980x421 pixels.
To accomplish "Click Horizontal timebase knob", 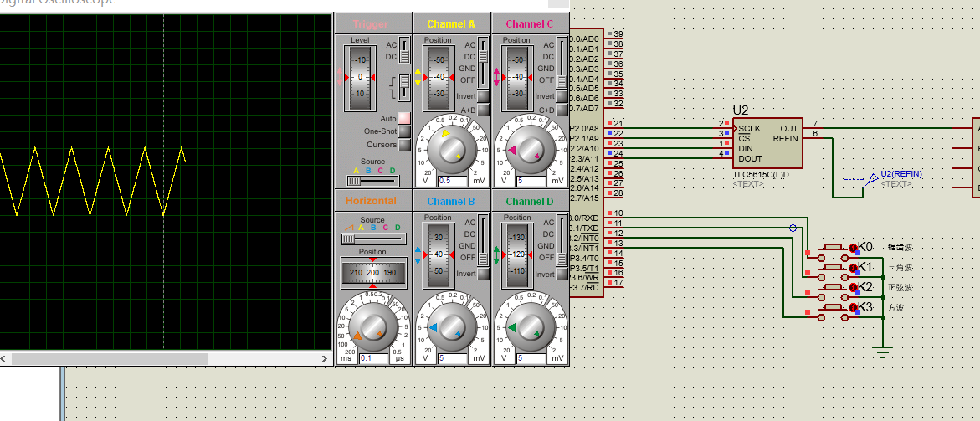I will click(x=373, y=326).
